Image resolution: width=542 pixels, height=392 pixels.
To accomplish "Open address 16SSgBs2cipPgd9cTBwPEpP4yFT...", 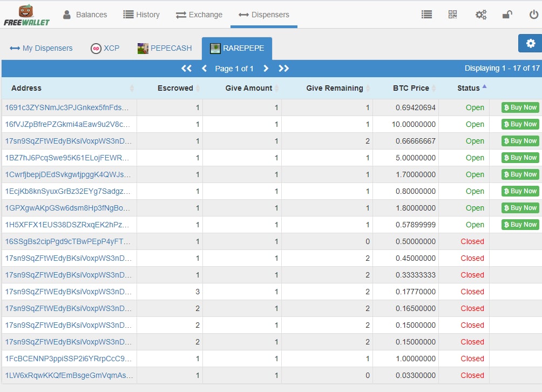I will [68, 241].
